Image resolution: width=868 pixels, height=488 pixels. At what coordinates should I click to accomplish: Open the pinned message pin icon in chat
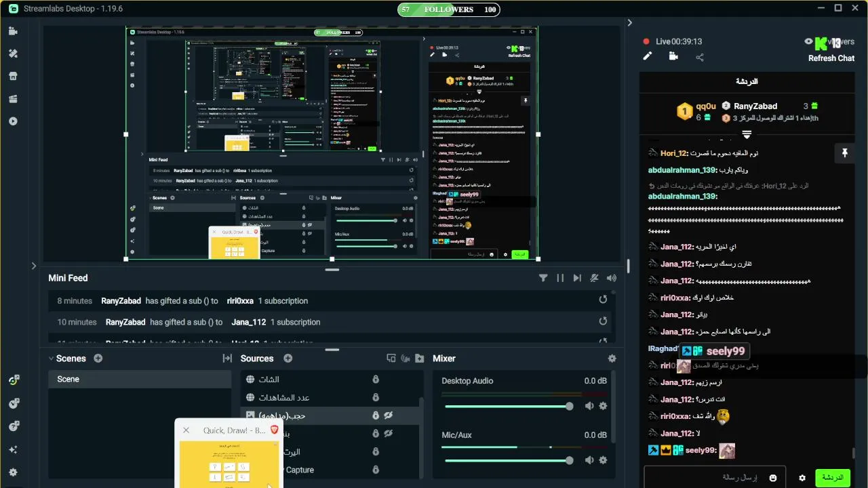[x=844, y=153]
